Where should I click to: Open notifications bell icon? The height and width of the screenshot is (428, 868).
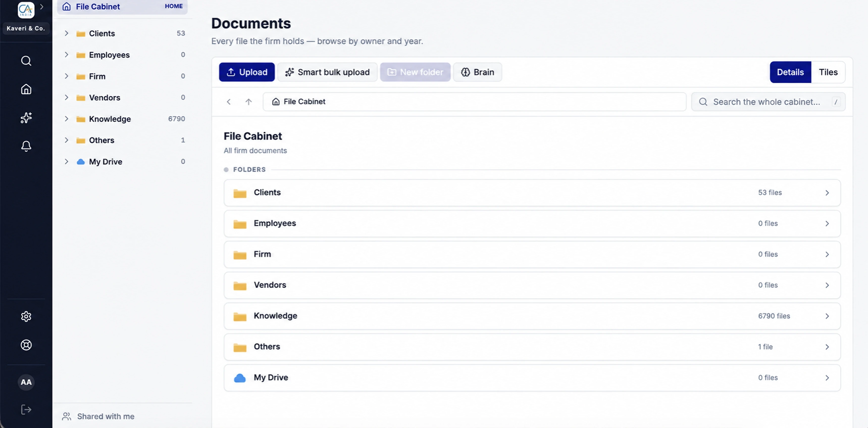tap(26, 146)
